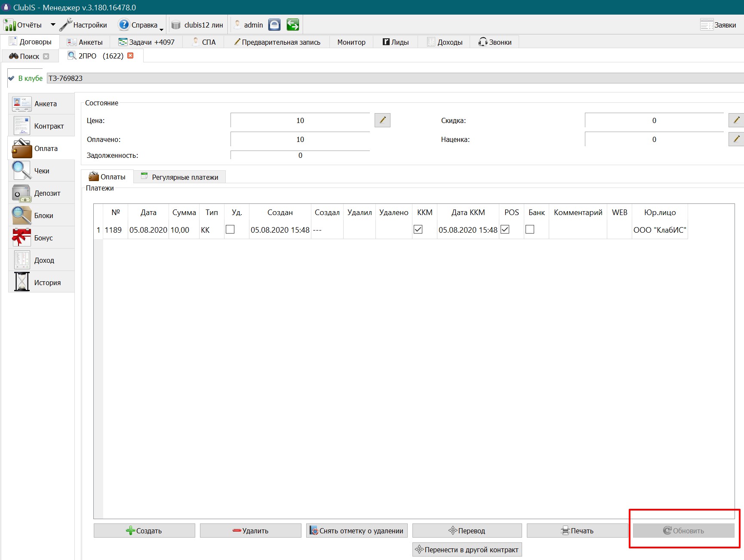The image size is (744, 560).
Task: Click the Создать button
Action: [144, 531]
